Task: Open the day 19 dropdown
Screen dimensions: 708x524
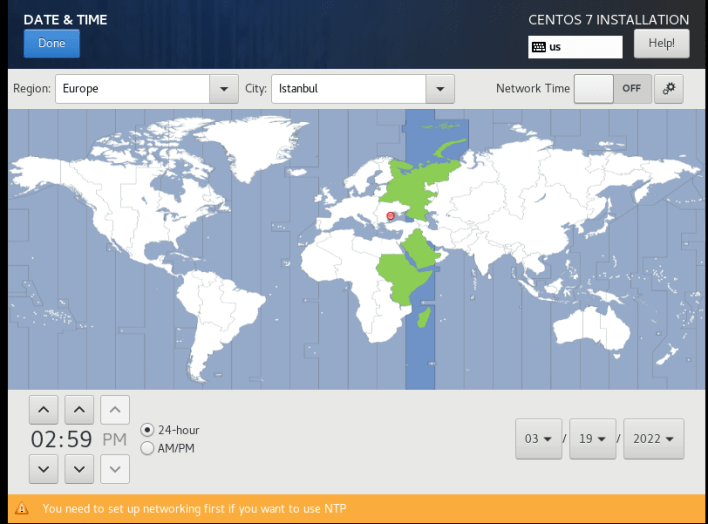Action: click(x=592, y=439)
